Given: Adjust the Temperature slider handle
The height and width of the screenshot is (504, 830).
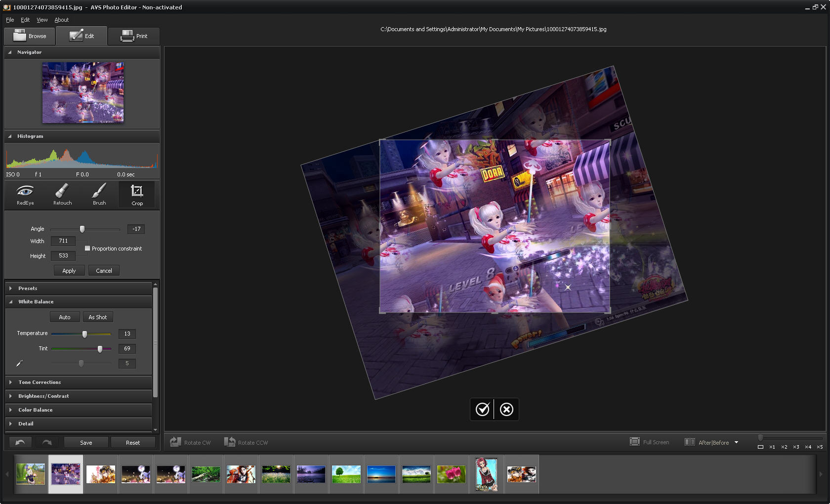Looking at the screenshot, I should click(x=84, y=334).
